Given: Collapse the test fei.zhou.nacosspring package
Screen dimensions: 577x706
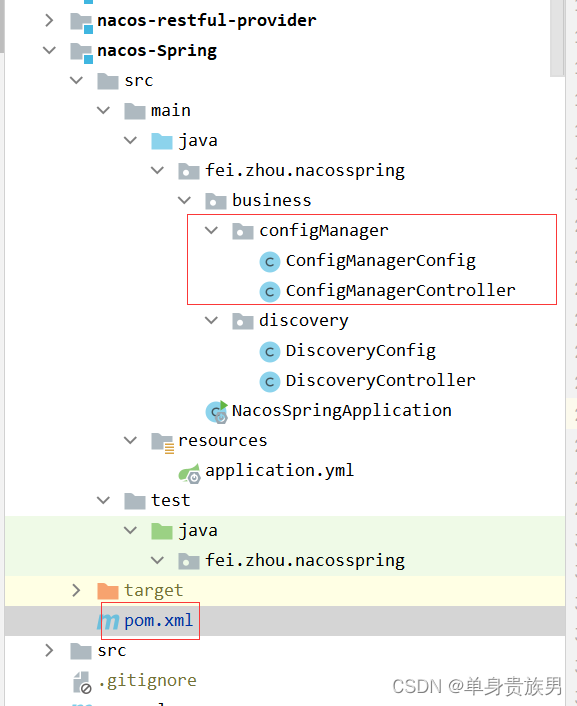Looking at the screenshot, I should click(x=158, y=561).
